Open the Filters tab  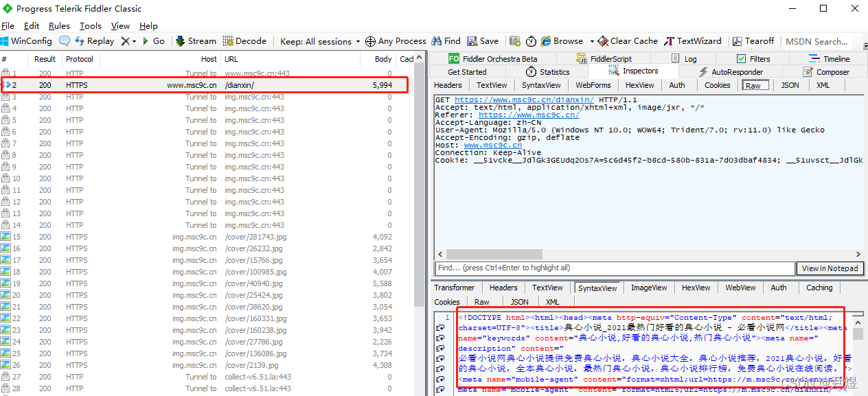coord(753,59)
